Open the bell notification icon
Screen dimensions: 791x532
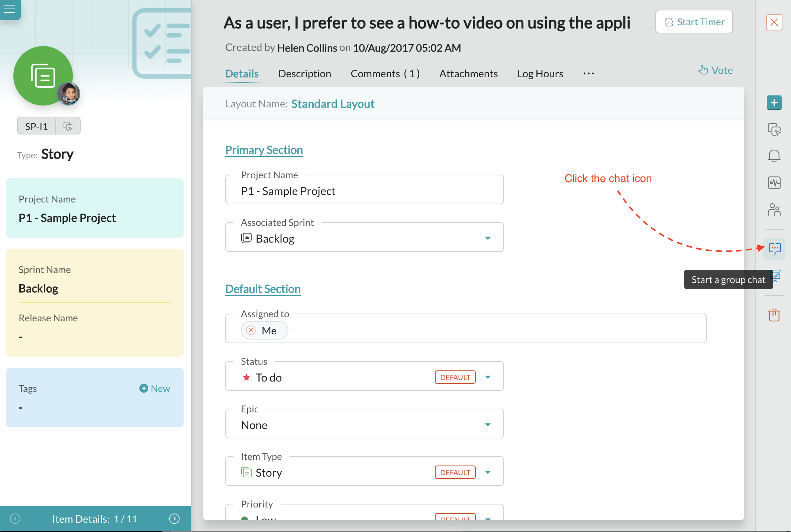pyautogui.click(x=774, y=156)
